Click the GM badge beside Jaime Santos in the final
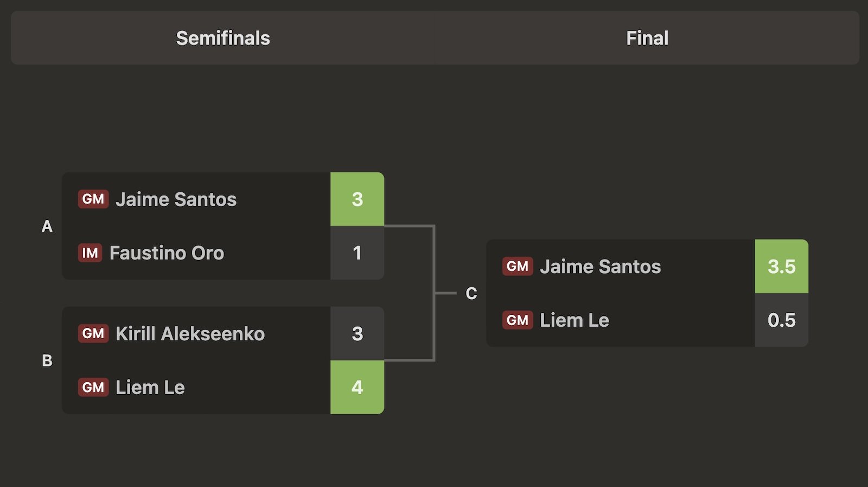The height and width of the screenshot is (487, 868). [x=518, y=267]
